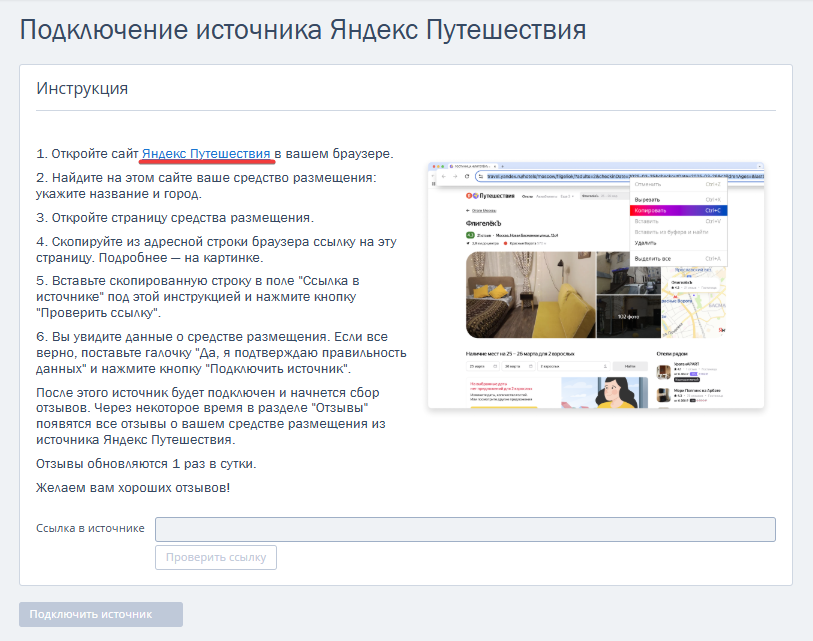Click the Проверить ссылку button

(216, 558)
